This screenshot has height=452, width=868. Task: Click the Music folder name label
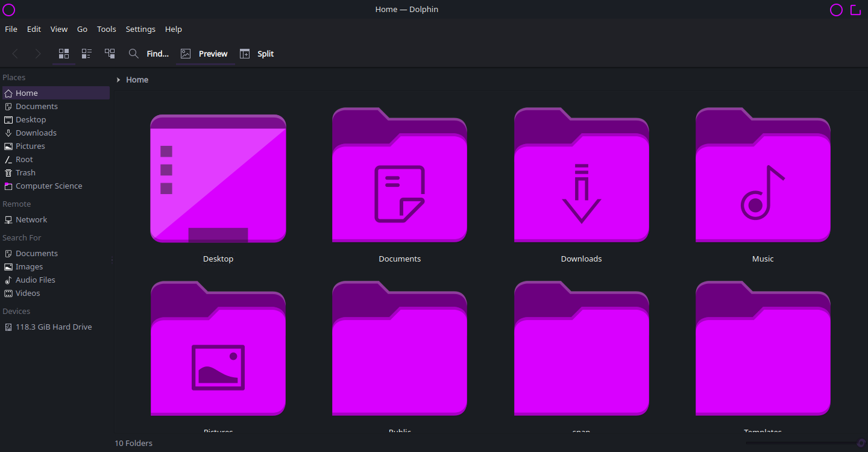tap(763, 259)
